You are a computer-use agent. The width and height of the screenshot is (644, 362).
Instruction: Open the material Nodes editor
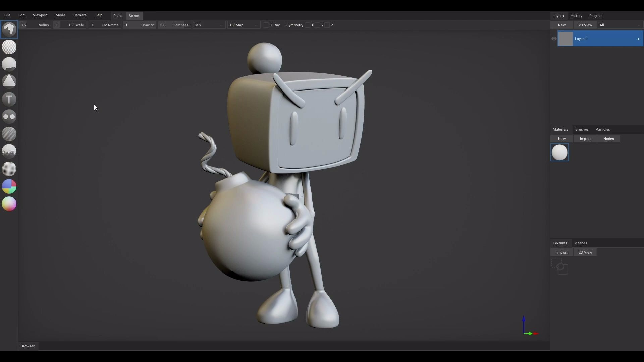tap(609, 138)
